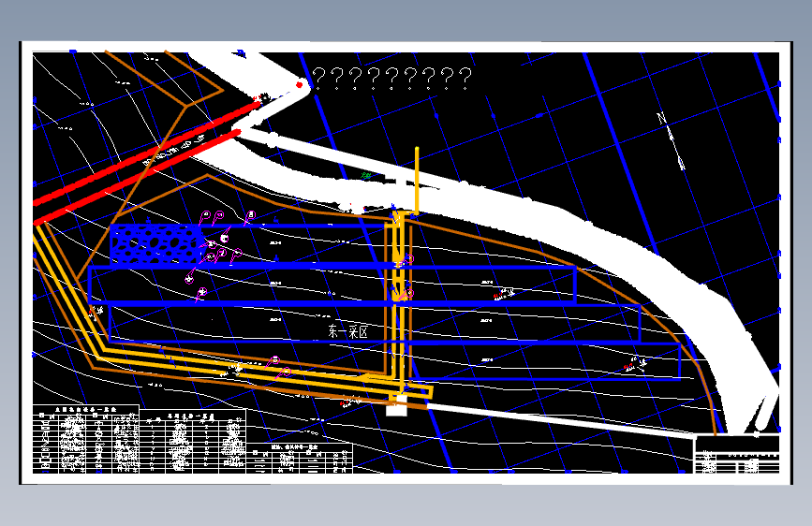Click the title block at bottom right
The image size is (812, 526).
pos(736,454)
